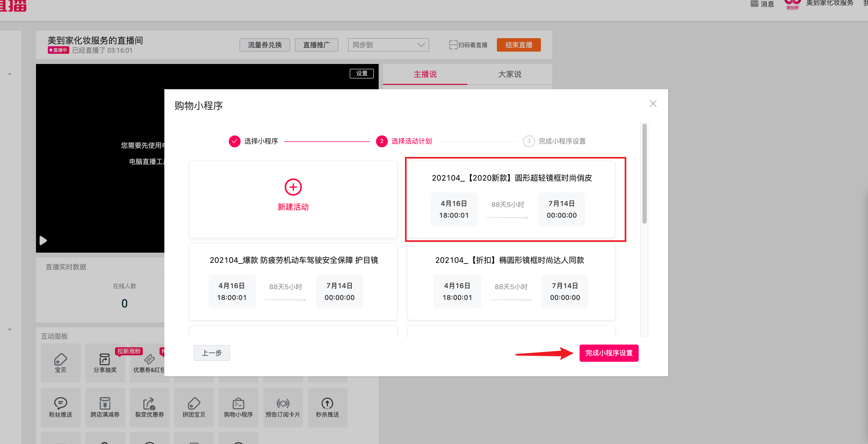This screenshot has width=868, height=444.
Task: Switch to the 主播说 tab
Action: (x=425, y=74)
